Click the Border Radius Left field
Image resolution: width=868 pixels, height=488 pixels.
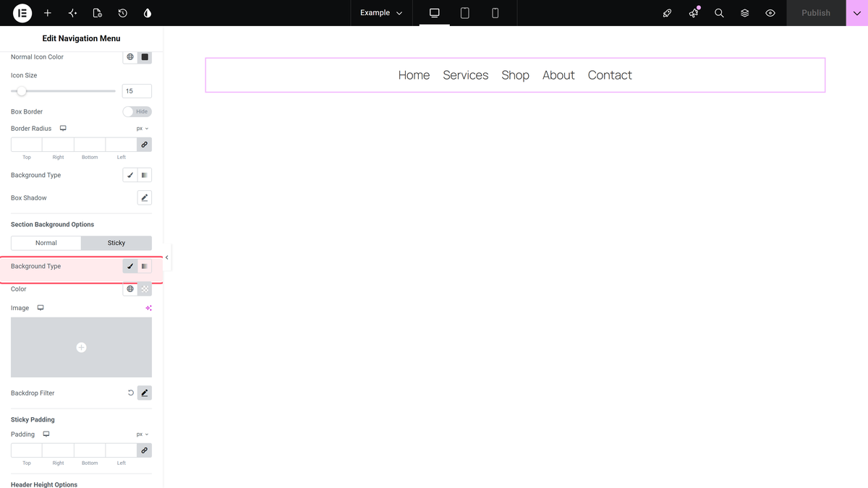pos(122,145)
